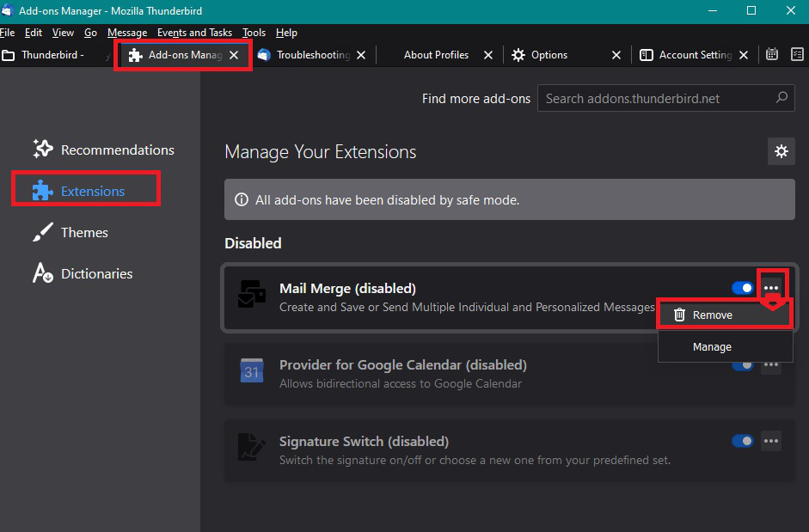Close the About Profiles tab
This screenshot has height=532, width=809.
[488, 55]
